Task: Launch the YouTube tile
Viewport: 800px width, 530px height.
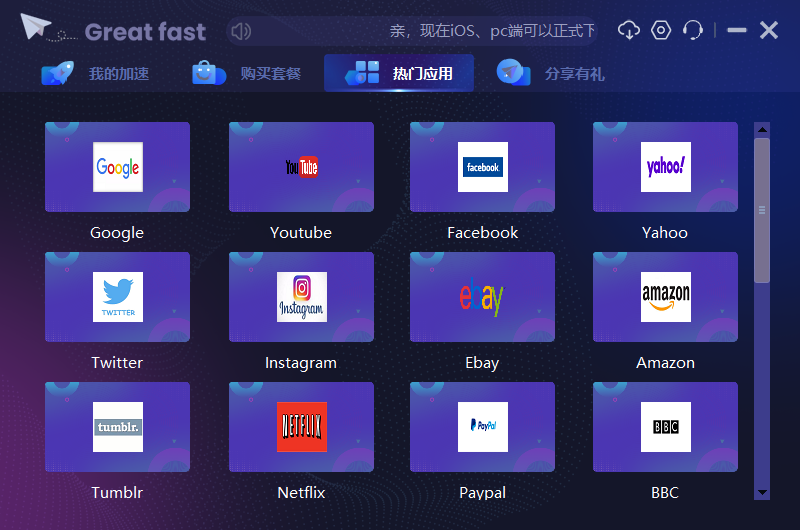Action: [x=301, y=167]
